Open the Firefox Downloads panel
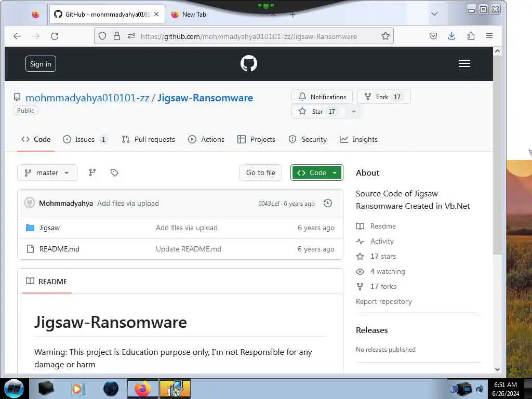 tap(451, 36)
